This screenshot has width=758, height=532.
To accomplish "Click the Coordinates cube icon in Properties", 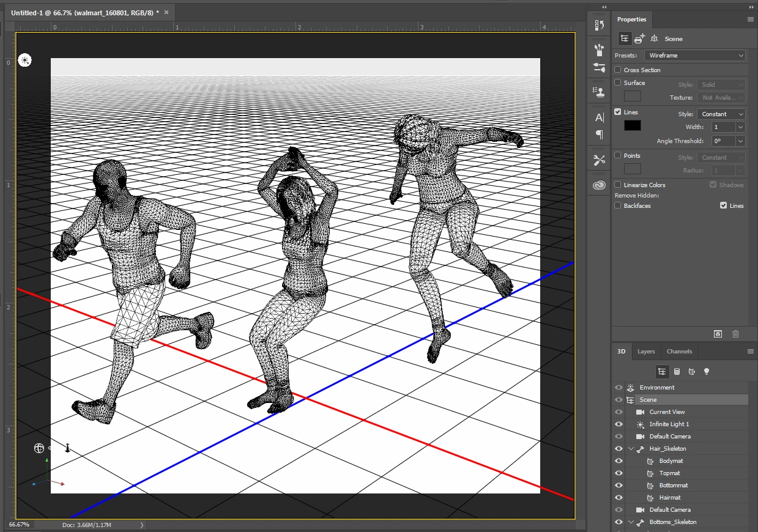I will [x=654, y=39].
